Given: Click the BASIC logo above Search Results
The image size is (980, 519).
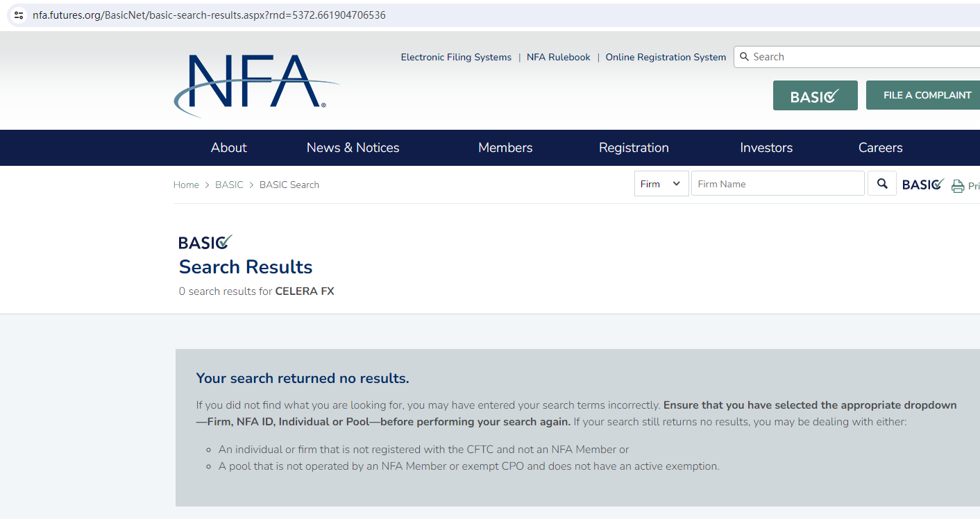Looking at the screenshot, I should [205, 242].
